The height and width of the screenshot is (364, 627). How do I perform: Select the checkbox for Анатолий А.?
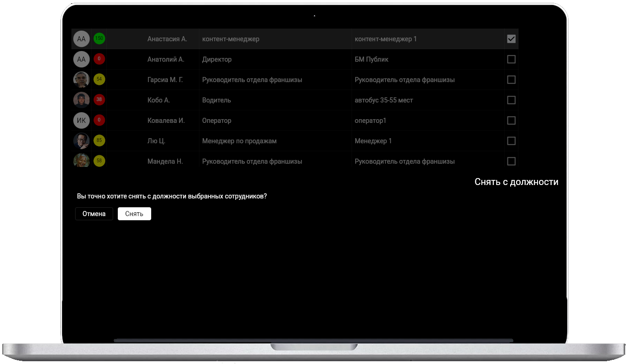(x=511, y=59)
